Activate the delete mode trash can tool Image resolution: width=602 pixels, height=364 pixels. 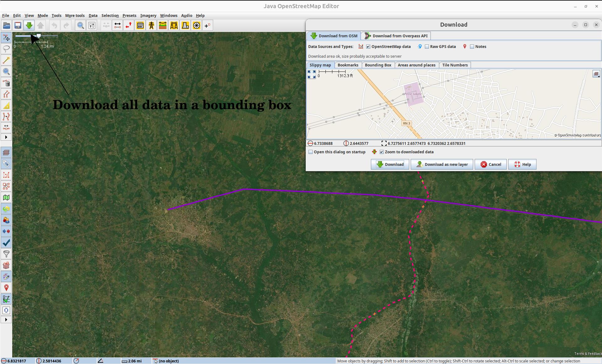tap(6, 83)
